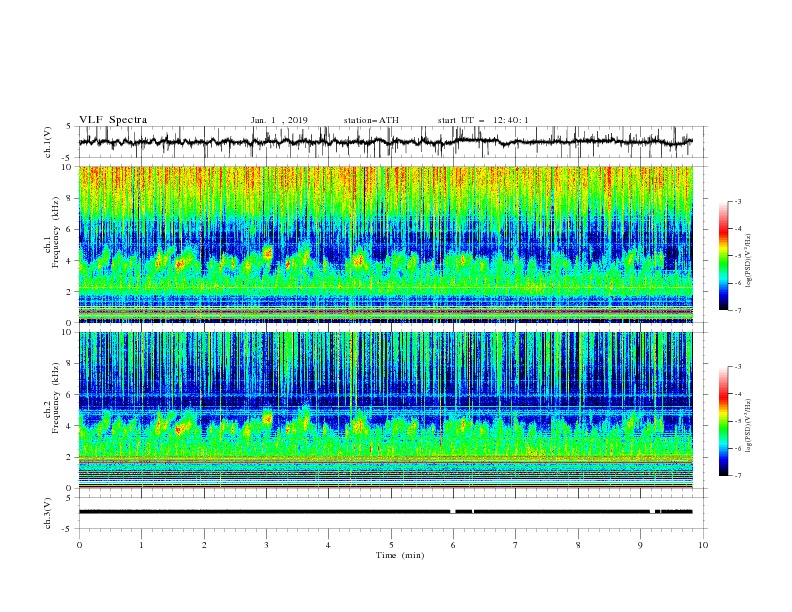Click time axis tick label "2"
This screenshot has height=612, width=792.
coord(204,545)
